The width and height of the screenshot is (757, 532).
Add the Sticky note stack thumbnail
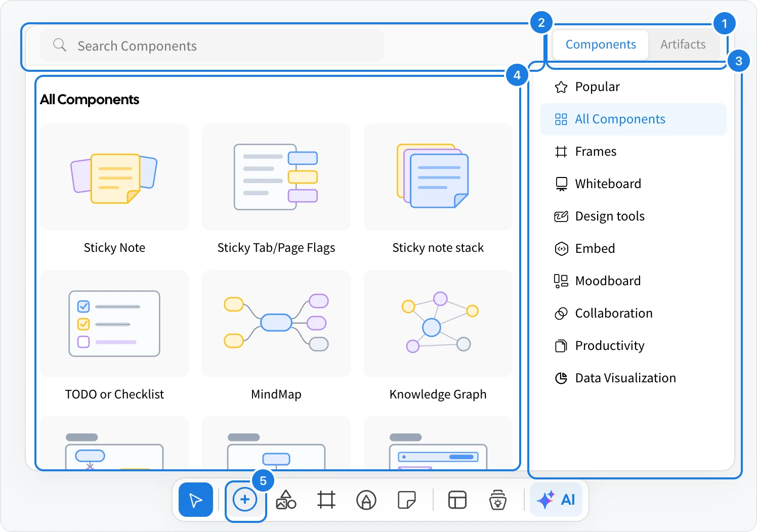(x=438, y=177)
